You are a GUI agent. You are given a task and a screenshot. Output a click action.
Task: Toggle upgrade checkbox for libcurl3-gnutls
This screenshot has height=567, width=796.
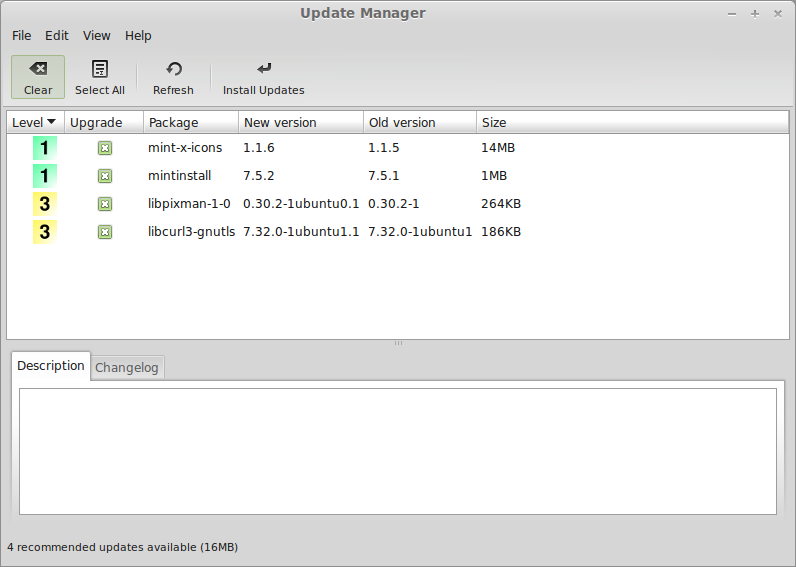(x=105, y=232)
